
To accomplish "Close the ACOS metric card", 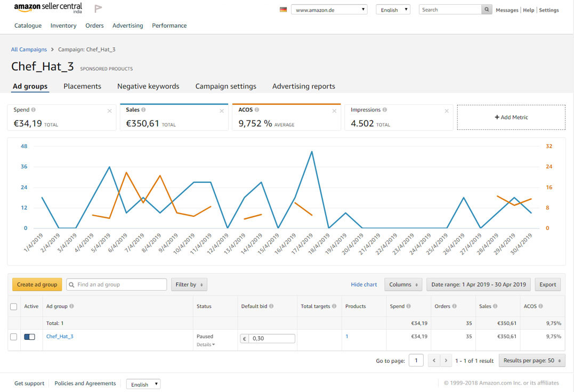I will [x=334, y=111].
